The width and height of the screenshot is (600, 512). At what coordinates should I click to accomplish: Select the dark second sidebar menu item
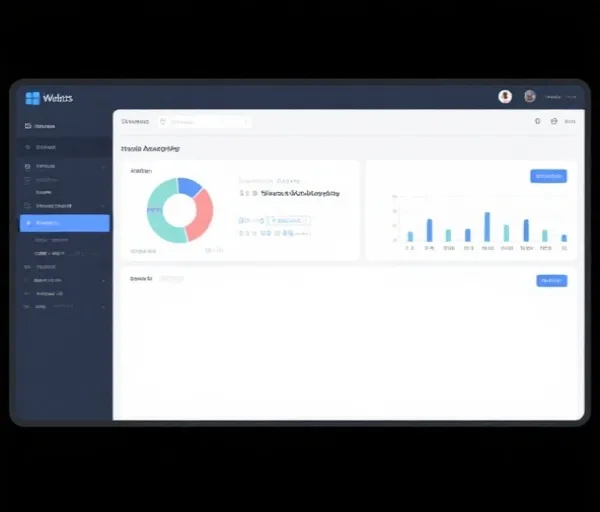point(64,147)
